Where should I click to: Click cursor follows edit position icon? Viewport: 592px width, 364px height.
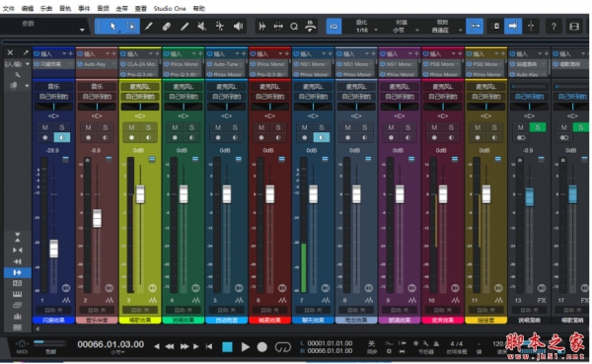[531, 26]
